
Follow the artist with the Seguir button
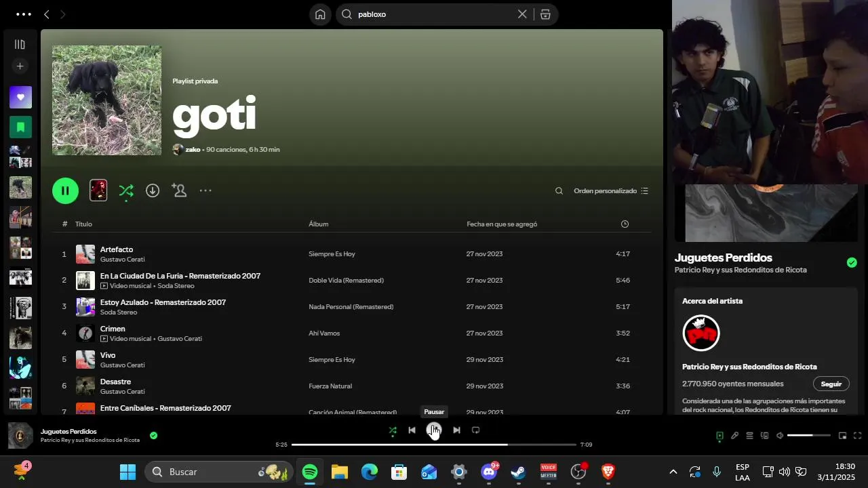831,384
